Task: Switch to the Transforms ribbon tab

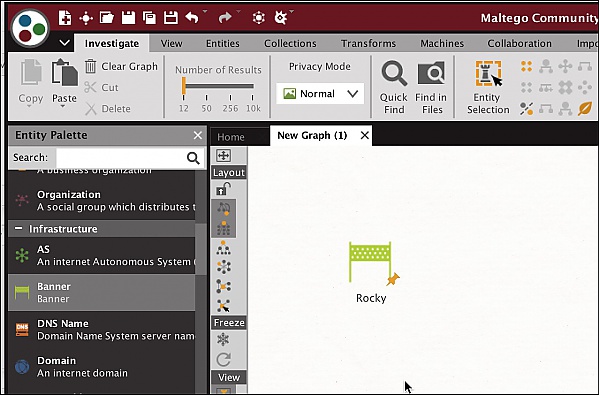Action: coord(368,44)
